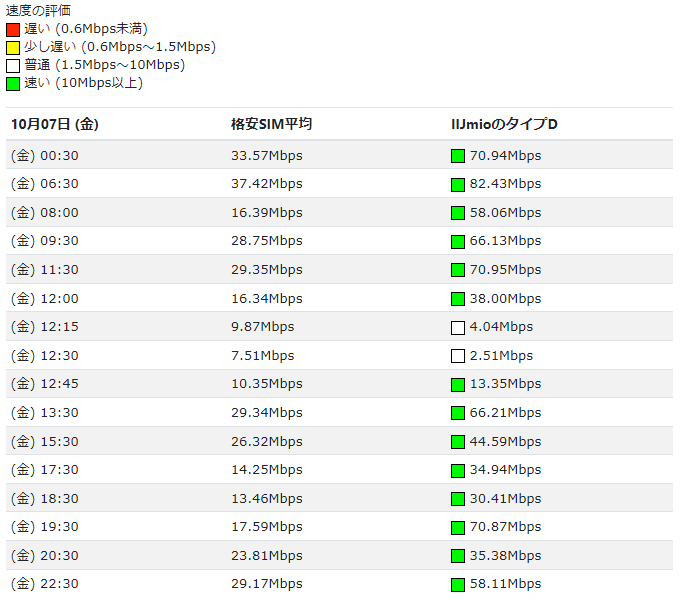Click the green indicator beside 70.94Mbps
The image size is (681, 607).
click(458, 156)
